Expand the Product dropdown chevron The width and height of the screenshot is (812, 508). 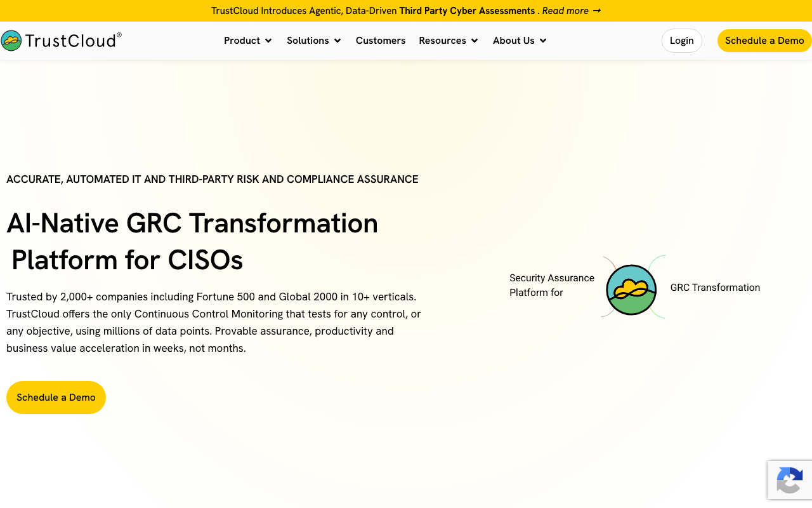pyautogui.click(x=268, y=41)
